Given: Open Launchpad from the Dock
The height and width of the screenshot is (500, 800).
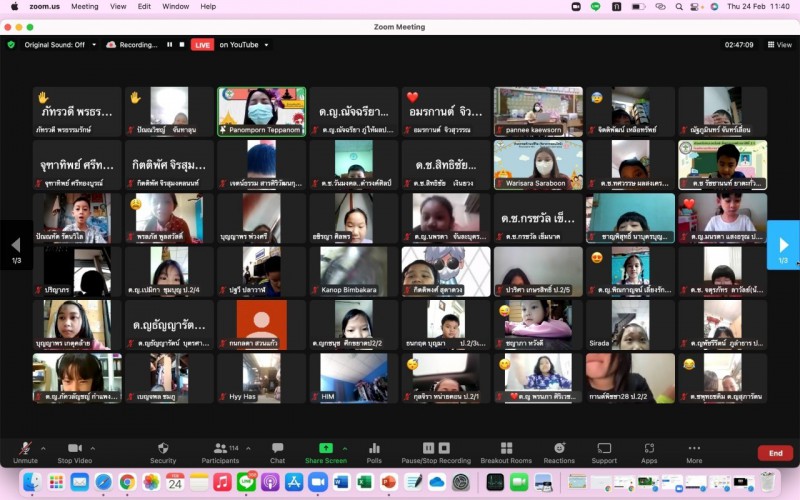Looking at the screenshot, I should (56, 482).
